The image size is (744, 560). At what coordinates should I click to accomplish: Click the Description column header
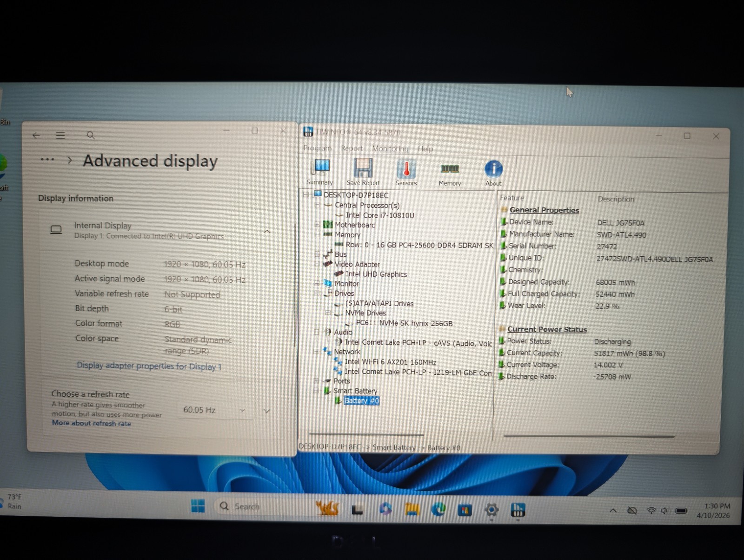pos(616,199)
